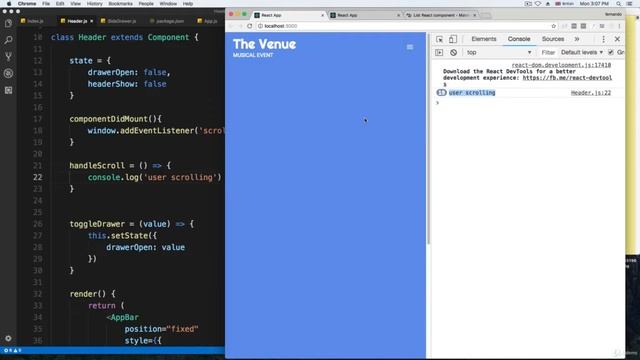This screenshot has width=640, height=360.
Task: Open the Default levels dropdown
Action: point(582,52)
